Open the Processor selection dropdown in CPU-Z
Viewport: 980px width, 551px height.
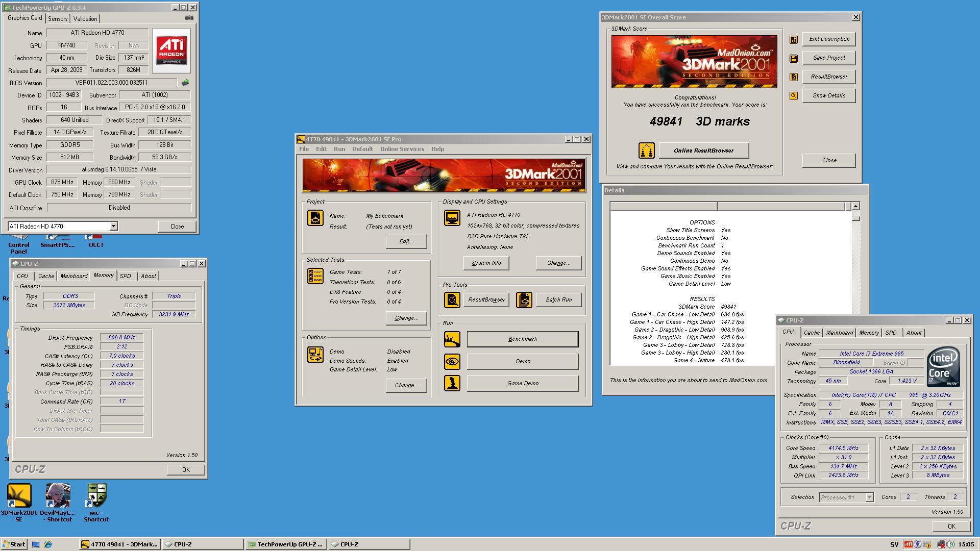click(869, 497)
